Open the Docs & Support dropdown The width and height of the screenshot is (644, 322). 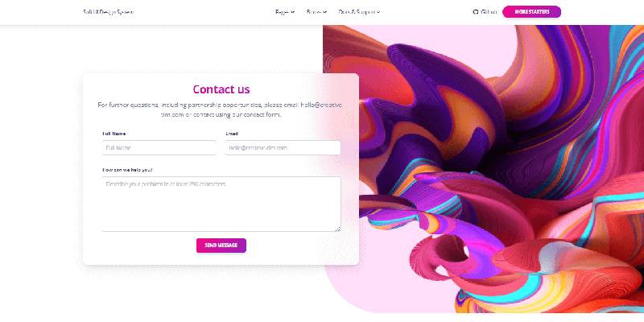coord(359,12)
